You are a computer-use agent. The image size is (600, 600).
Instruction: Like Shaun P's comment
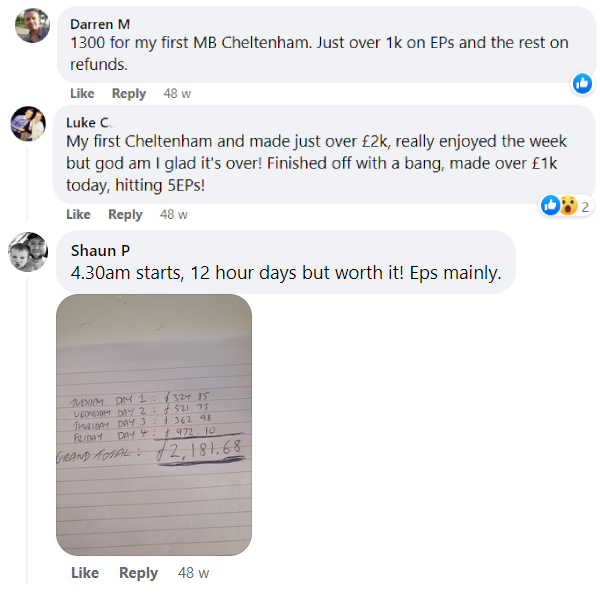(x=85, y=573)
